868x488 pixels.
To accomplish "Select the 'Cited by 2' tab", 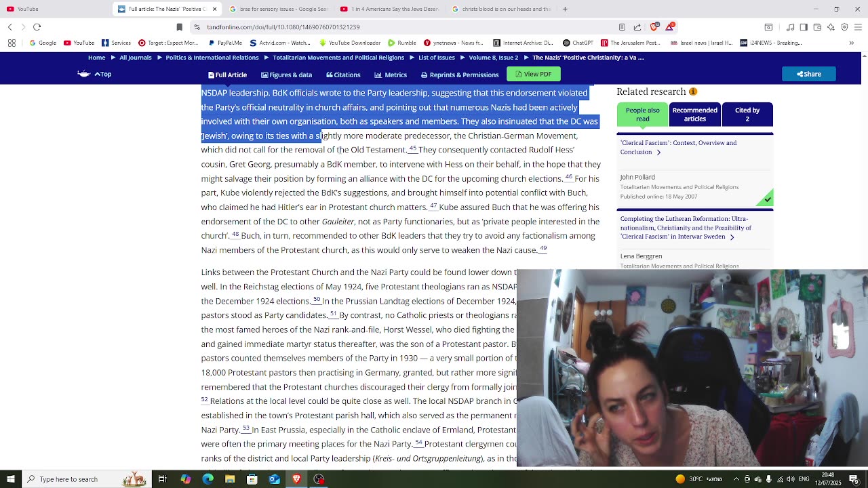I will coord(747,114).
